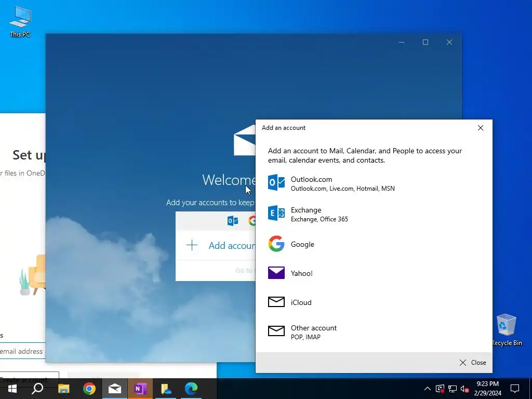Open the Windows Start menu
The image size is (532, 399).
pyautogui.click(x=12, y=389)
